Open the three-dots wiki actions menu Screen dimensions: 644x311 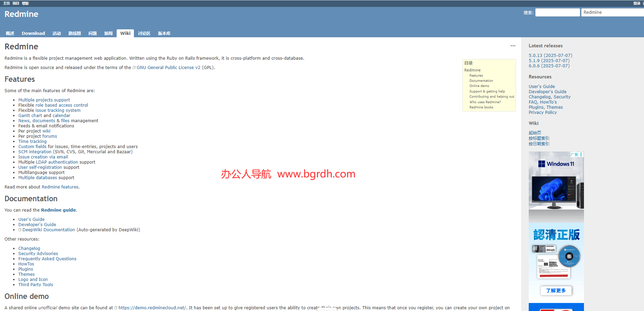513,46
